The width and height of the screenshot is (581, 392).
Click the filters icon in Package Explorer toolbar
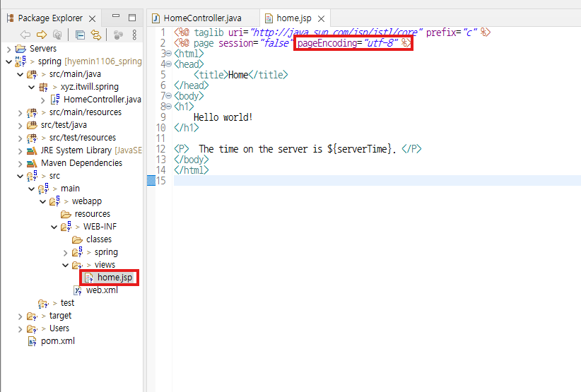pyautogui.click(x=118, y=35)
